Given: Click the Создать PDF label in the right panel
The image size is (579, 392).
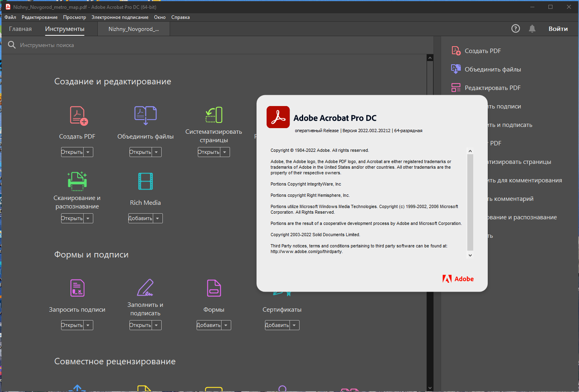Looking at the screenshot, I should point(483,51).
